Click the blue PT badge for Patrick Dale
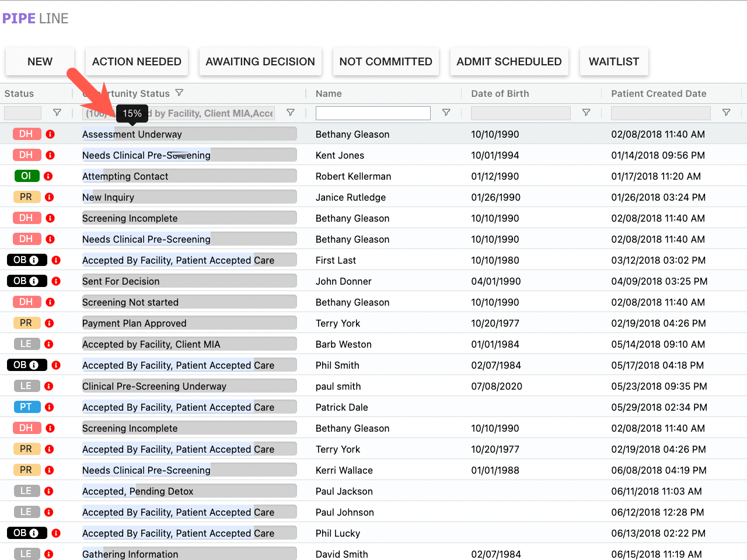 click(26, 407)
